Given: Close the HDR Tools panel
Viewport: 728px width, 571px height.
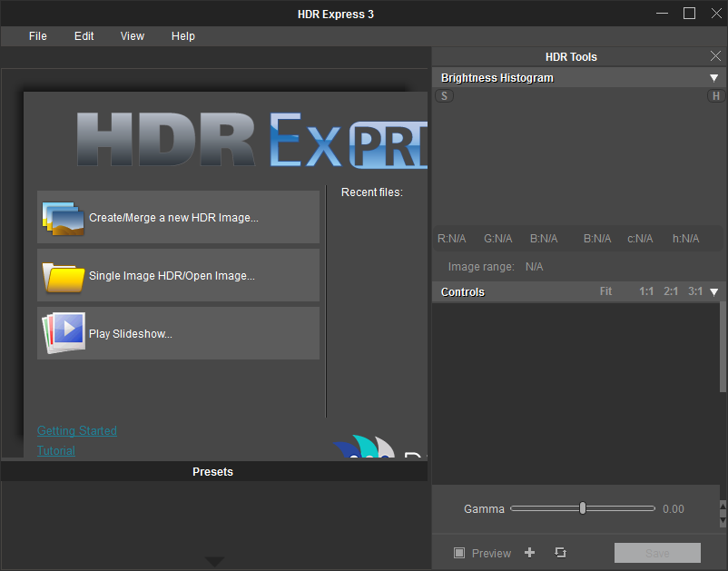Looking at the screenshot, I should point(715,56).
